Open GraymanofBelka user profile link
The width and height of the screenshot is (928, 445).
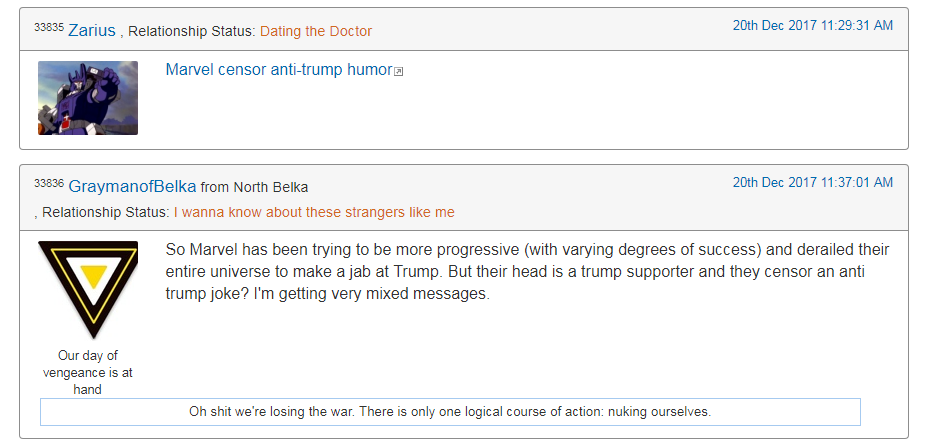[133, 187]
